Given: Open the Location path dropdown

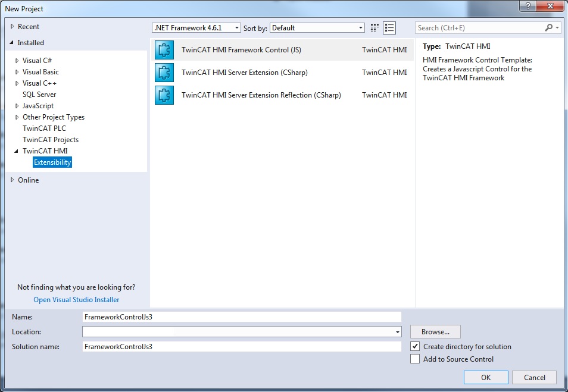Looking at the screenshot, I should point(397,331).
